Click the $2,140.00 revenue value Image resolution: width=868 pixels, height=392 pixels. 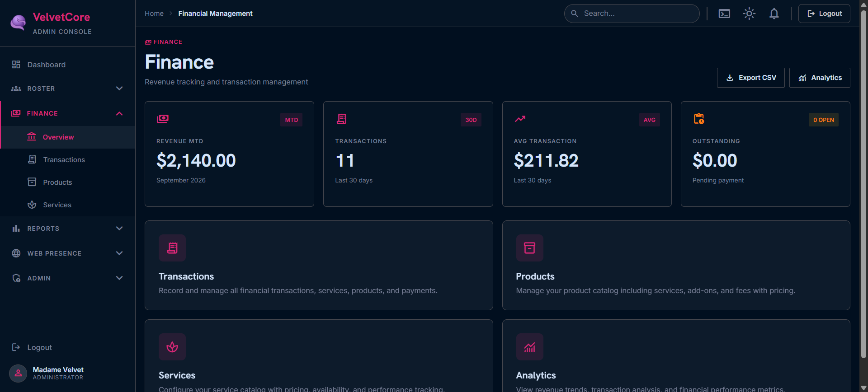[196, 160]
